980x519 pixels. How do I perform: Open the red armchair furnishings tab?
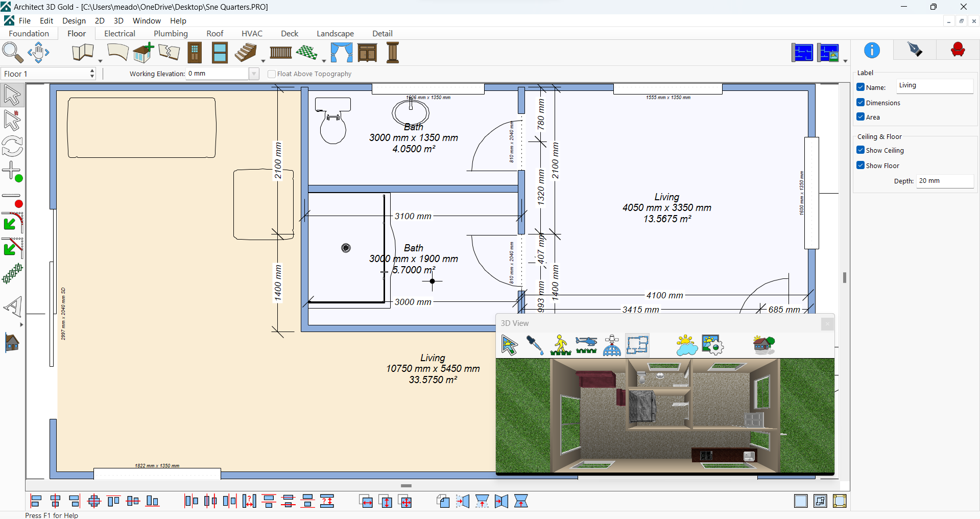[958, 50]
